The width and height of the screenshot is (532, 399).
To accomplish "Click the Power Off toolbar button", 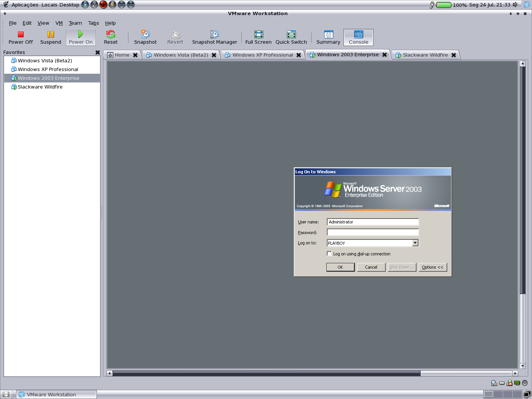I will click(x=21, y=38).
